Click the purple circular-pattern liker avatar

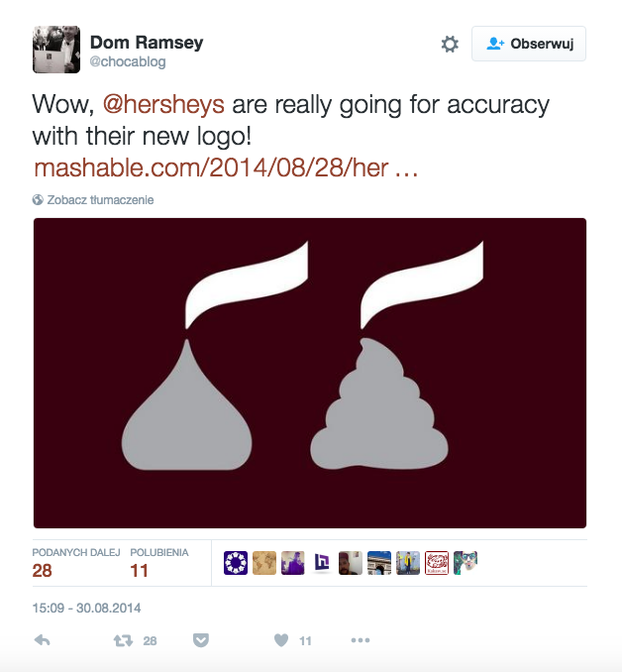point(236,563)
